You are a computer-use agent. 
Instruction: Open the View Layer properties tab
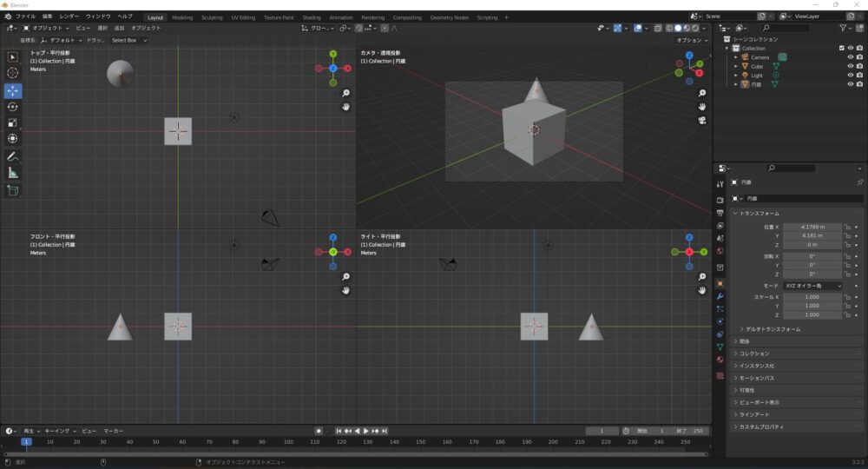(720, 226)
